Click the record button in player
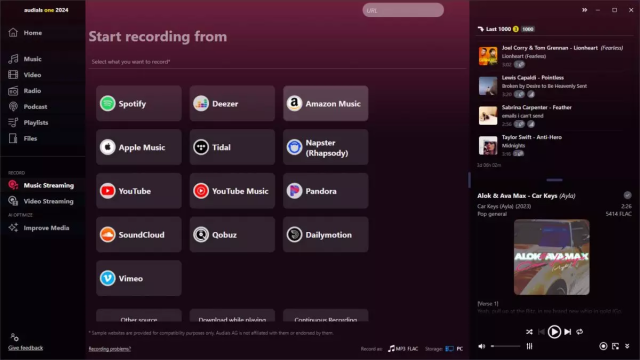640x360 pixels. (603, 346)
